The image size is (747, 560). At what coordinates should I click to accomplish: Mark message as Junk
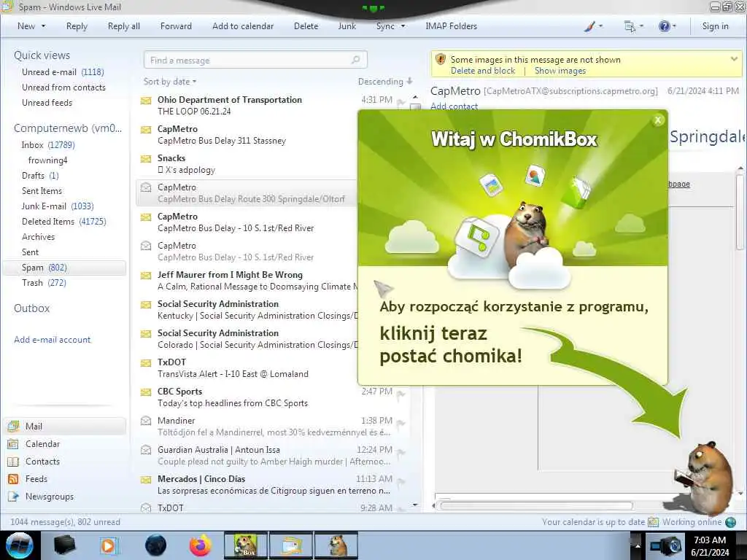347,26
